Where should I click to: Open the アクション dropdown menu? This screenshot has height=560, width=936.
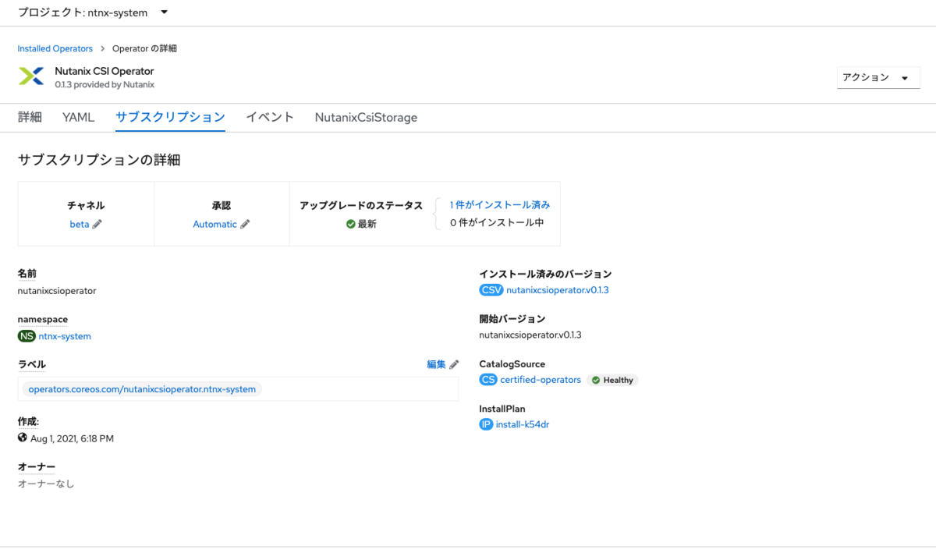[x=877, y=77]
